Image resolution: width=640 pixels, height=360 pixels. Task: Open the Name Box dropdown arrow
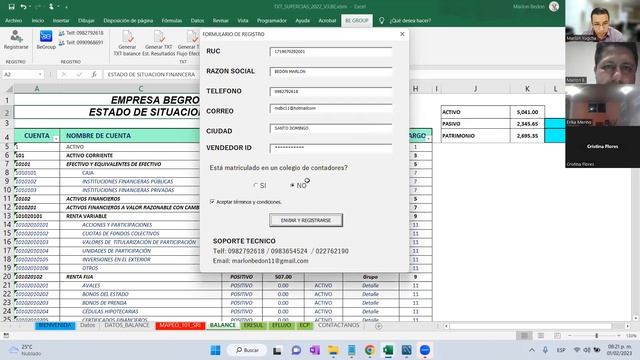[40, 74]
